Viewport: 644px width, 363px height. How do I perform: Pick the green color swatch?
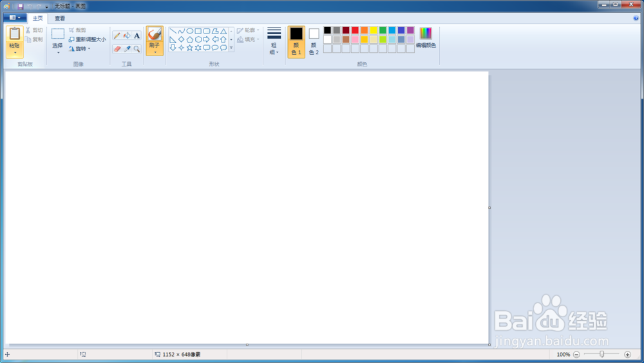click(x=383, y=30)
